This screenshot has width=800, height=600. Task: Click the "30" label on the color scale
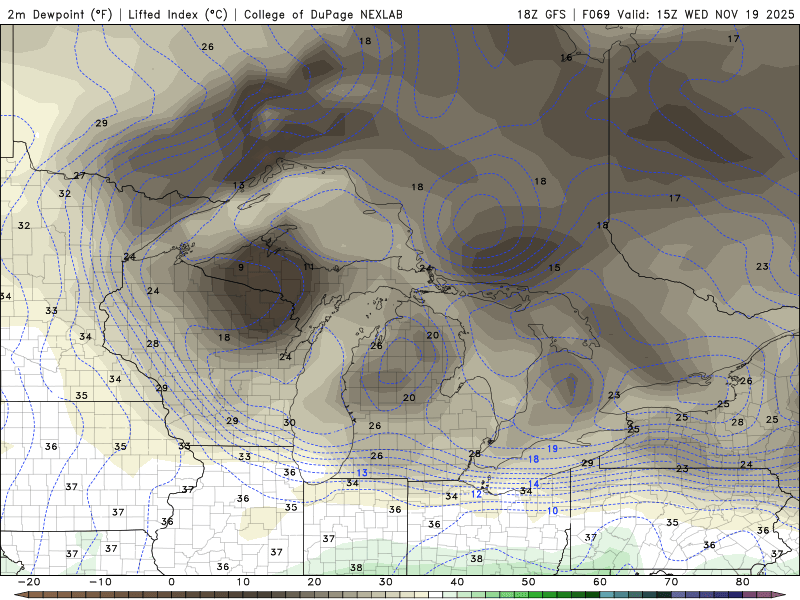pyautogui.click(x=386, y=582)
